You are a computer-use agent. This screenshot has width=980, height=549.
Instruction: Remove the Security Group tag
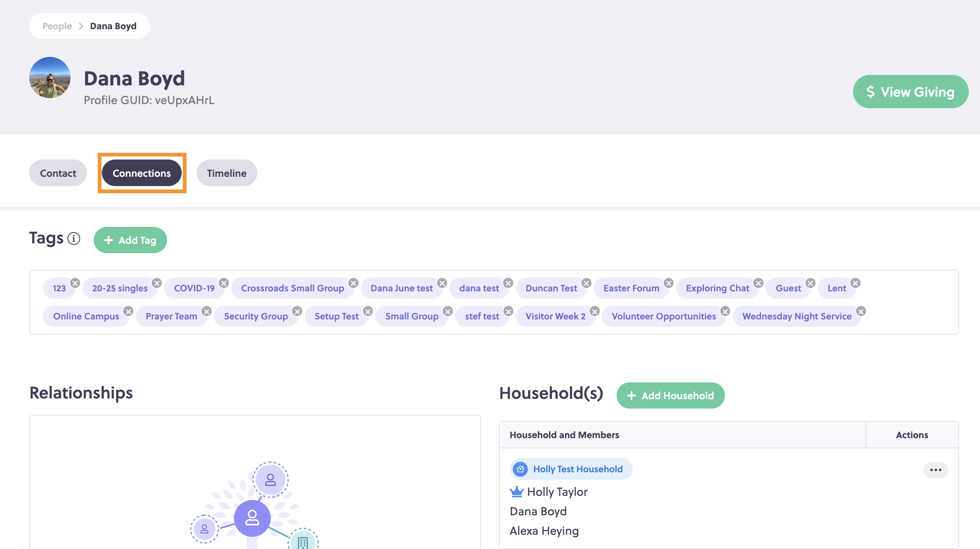297,311
